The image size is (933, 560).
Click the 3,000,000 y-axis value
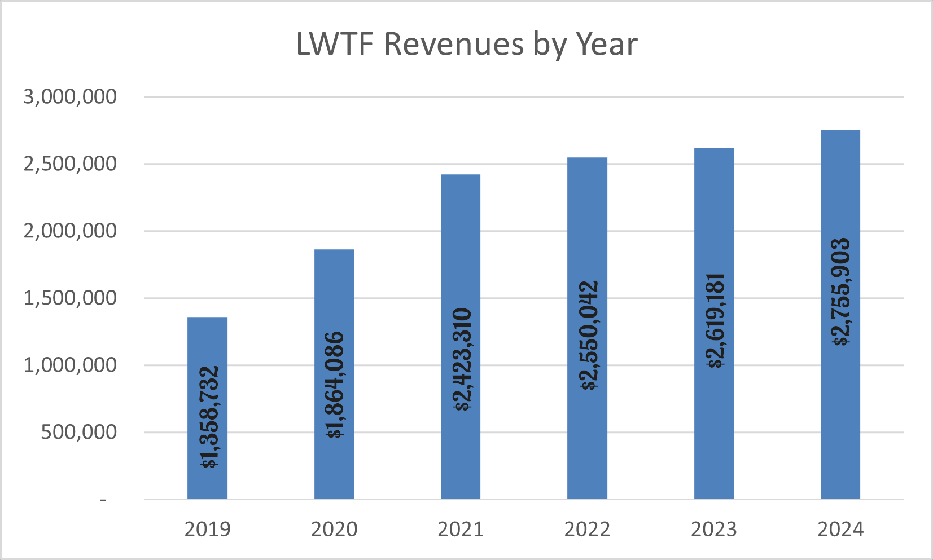[x=70, y=97]
